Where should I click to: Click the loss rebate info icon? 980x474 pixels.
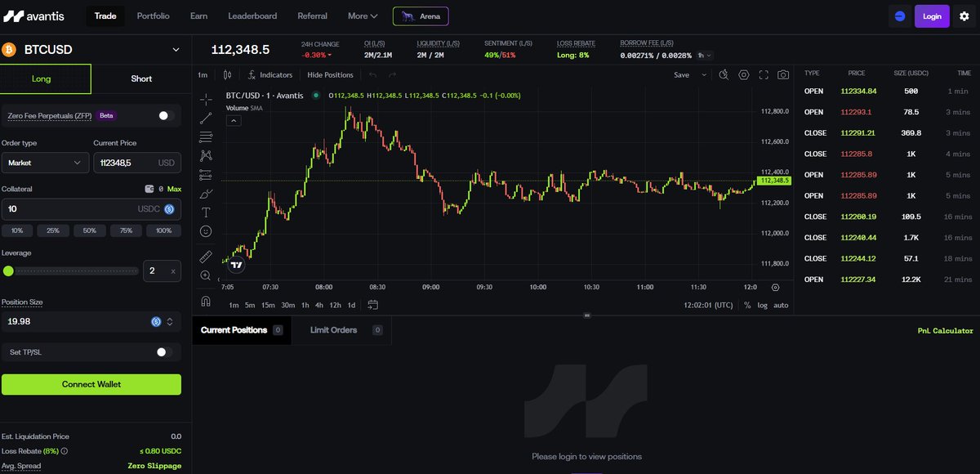coord(65,450)
